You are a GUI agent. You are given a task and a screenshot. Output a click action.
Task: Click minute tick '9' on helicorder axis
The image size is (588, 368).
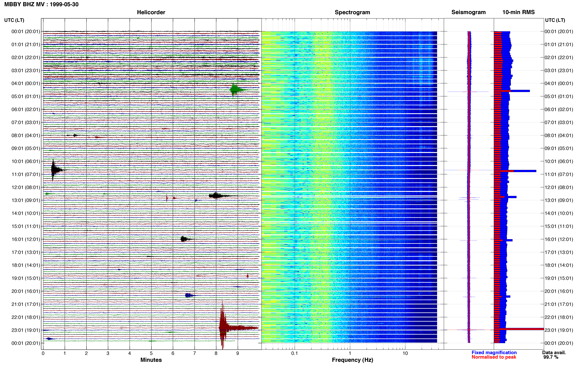coord(238,353)
